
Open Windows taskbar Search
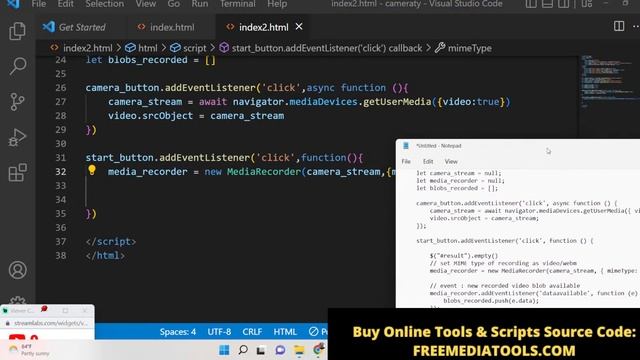pyautogui.click(x=243, y=350)
